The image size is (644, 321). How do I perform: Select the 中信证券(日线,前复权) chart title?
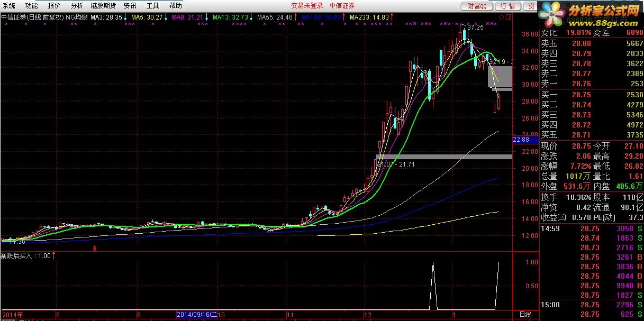[x=32, y=17]
